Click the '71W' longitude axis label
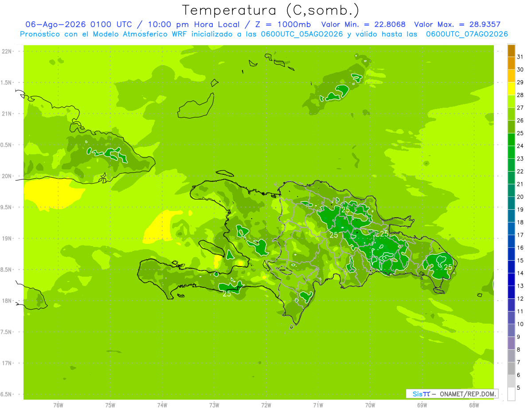Screen dimensions: 532x411 click(x=318, y=405)
